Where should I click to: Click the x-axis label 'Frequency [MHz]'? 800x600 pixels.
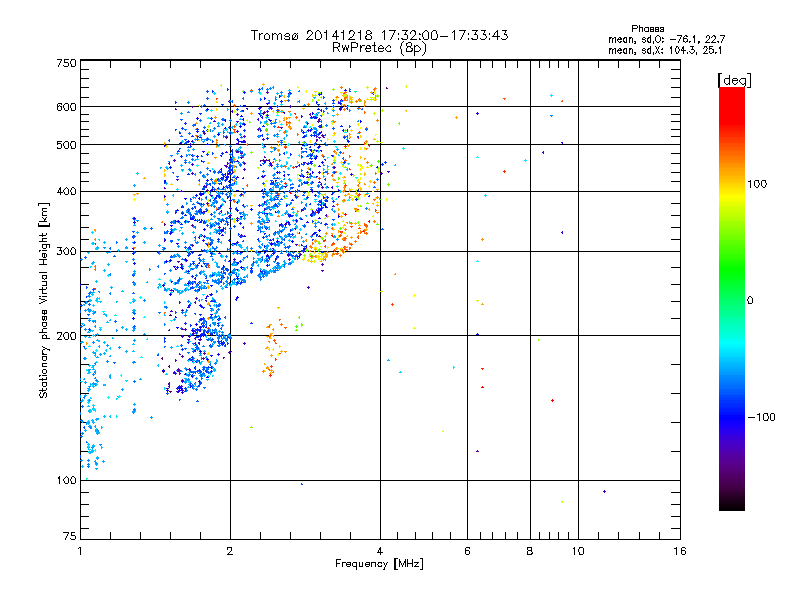[379, 564]
